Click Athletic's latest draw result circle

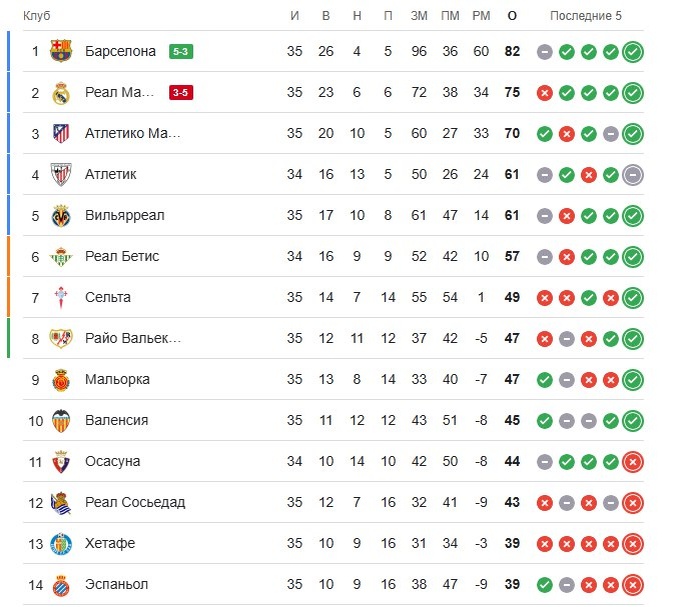633,175
